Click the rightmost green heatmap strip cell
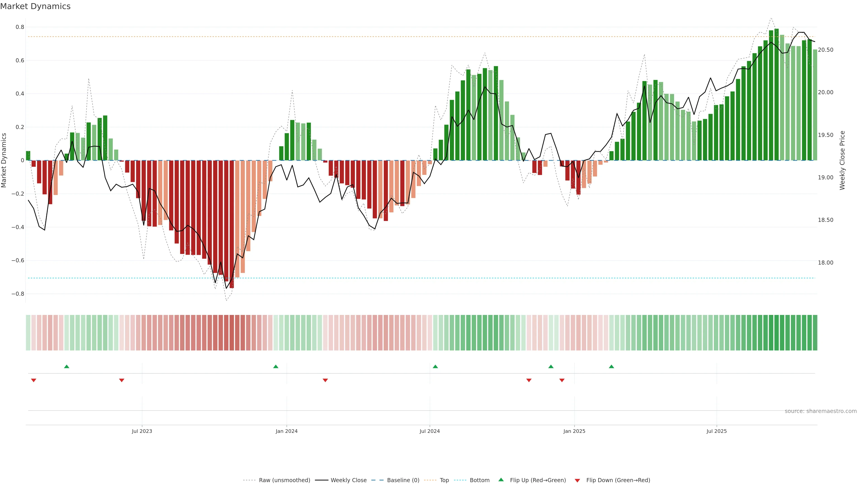 pyautogui.click(x=815, y=332)
